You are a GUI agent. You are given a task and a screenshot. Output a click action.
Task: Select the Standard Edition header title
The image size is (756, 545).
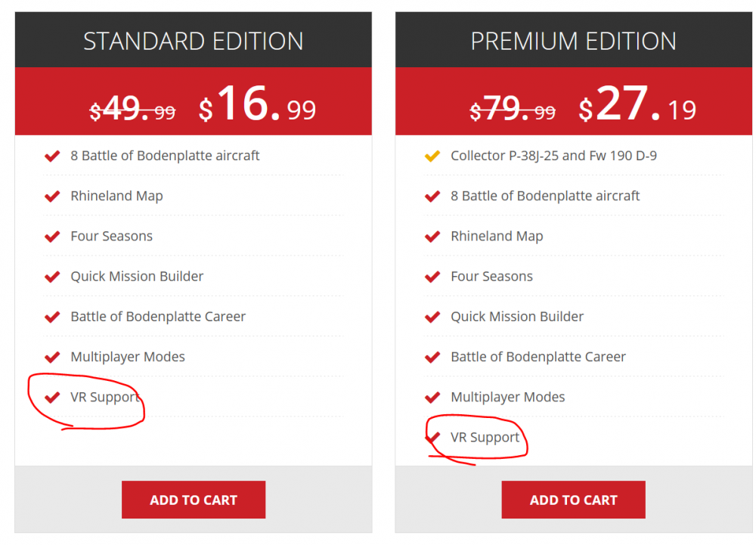tap(194, 41)
